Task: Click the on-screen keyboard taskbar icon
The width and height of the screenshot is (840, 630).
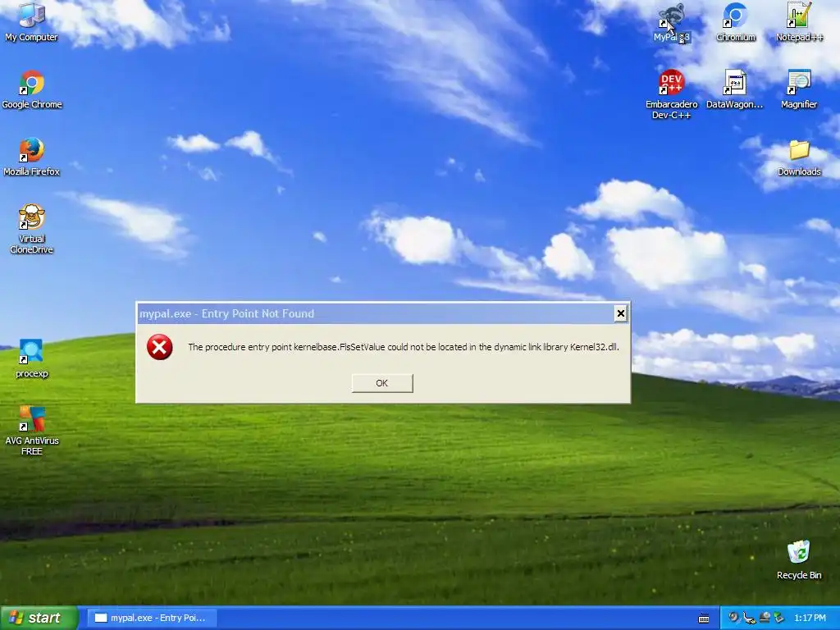Action: 704,619
